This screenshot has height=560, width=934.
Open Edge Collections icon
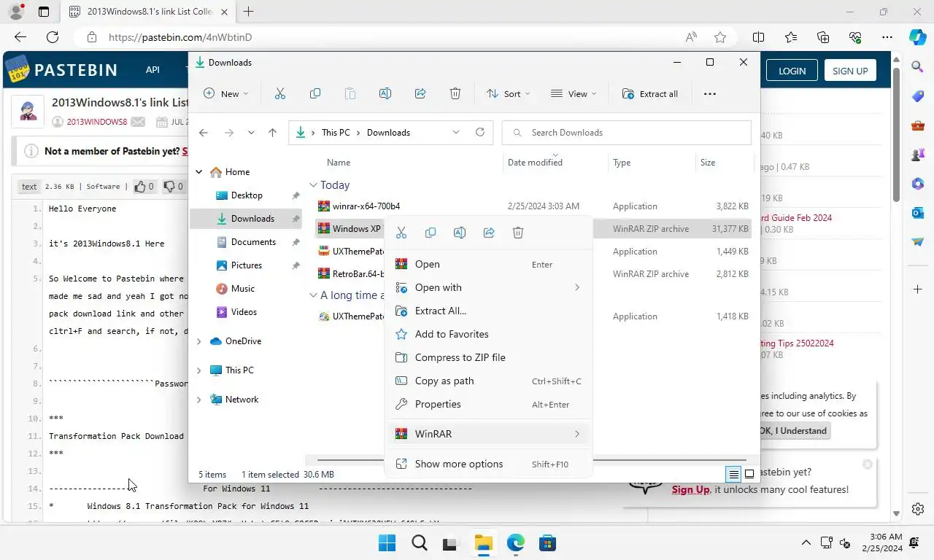[x=823, y=37]
